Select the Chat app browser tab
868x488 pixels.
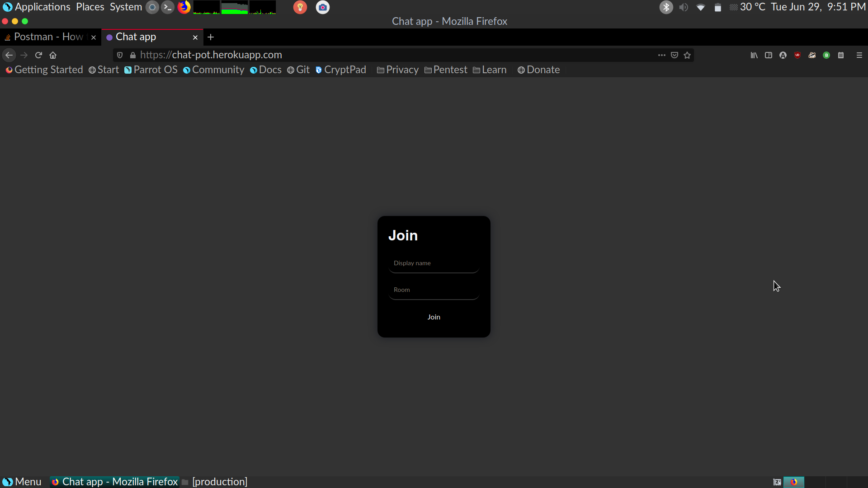pyautogui.click(x=153, y=36)
